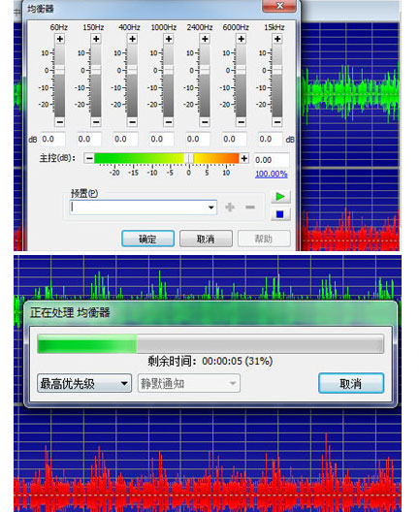Click remove preset minus icon
The width and height of the screenshot is (420, 512).
[250, 207]
